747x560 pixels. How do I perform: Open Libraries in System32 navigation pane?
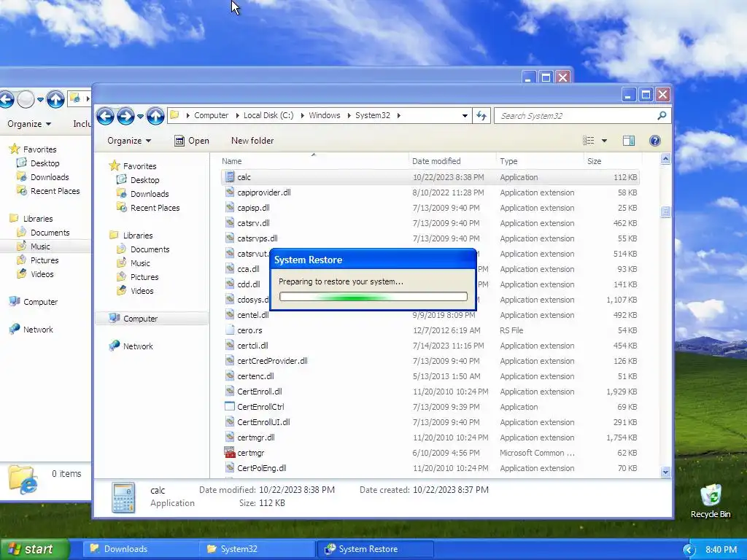pyautogui.click(x=138, y=236)
